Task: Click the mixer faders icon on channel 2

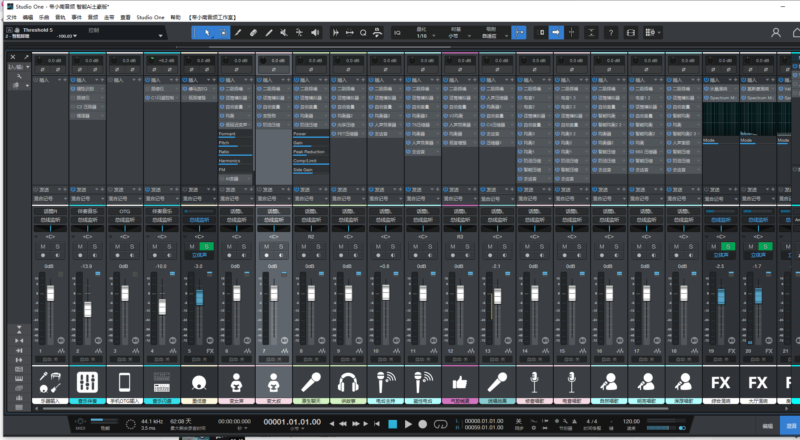Action: click(x=87, y=382)
